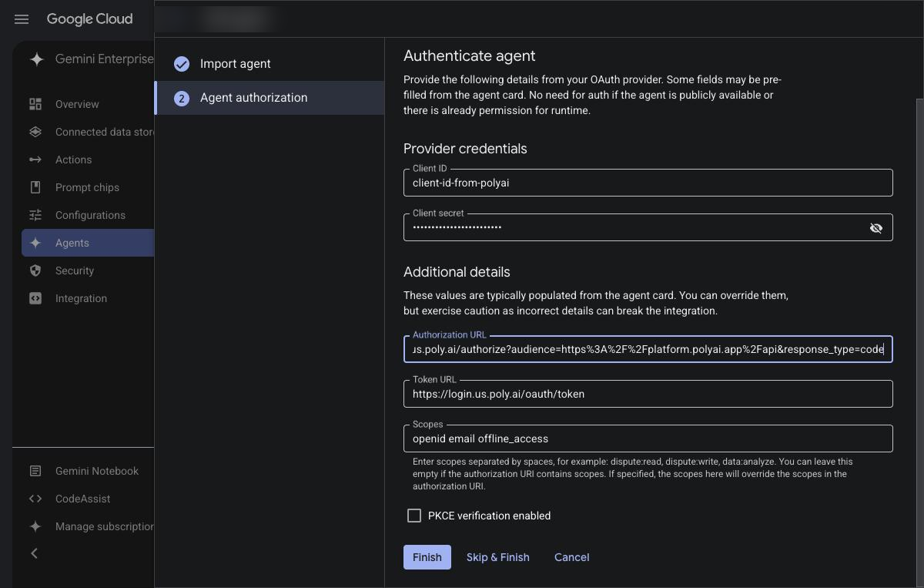Open Gemini Notebook link
The width and height of the screenshot is (924, 588).
tap(88, 471)
